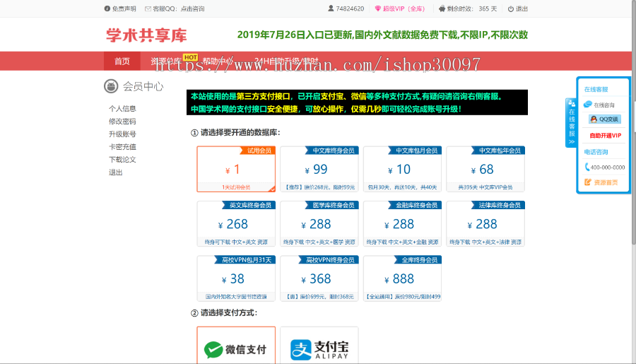This screenshot has width=636, height=364.
Task: Select the 试用会员 ¥1 plan
Action: click(236, 169)
